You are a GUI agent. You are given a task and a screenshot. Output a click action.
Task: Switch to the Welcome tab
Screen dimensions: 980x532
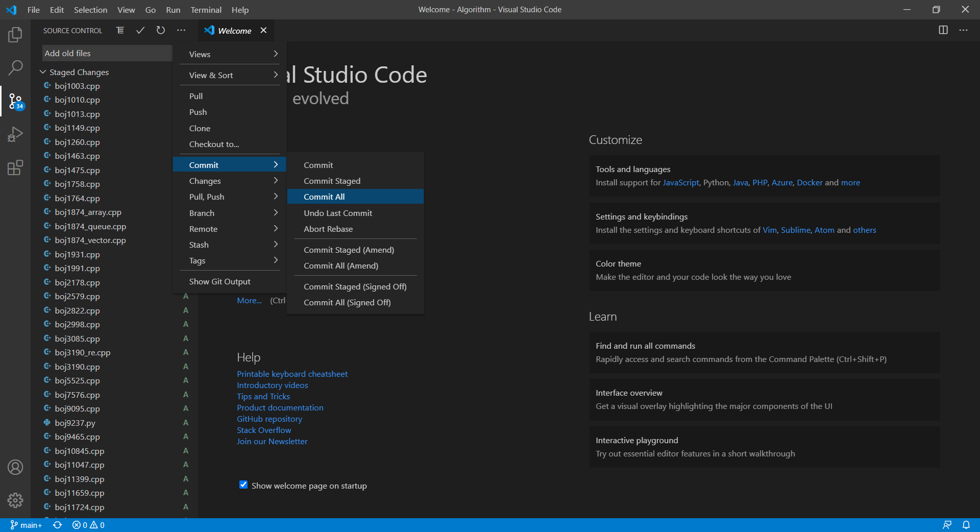(x=235, y=31)
